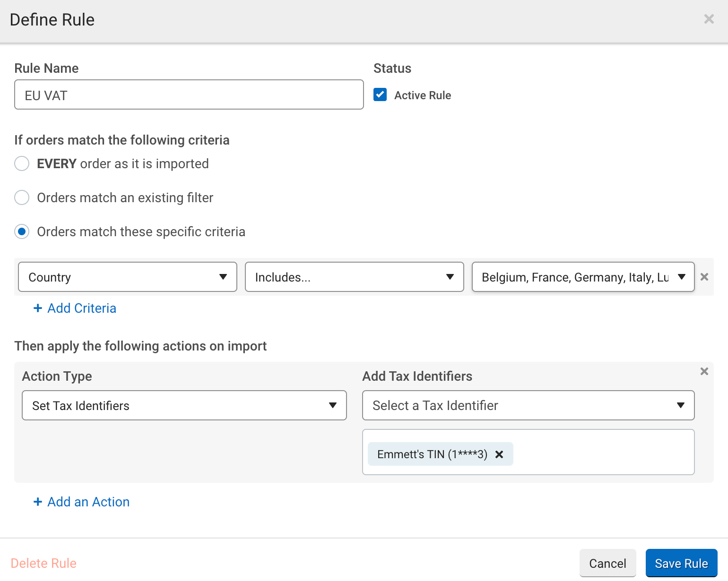Select Orders match these specific criteria
The width and height of the screenshot is (728, 581).
(22, 231)
